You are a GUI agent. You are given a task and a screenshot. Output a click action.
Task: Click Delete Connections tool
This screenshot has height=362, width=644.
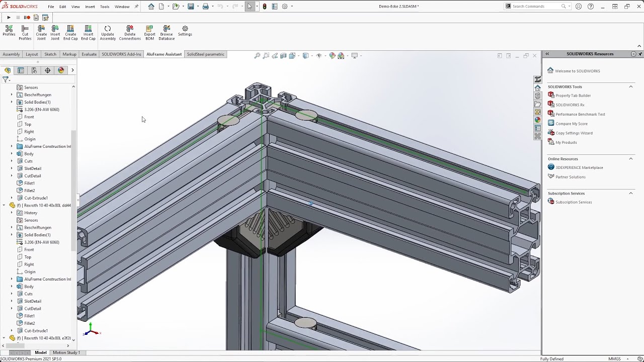(130, 33)
